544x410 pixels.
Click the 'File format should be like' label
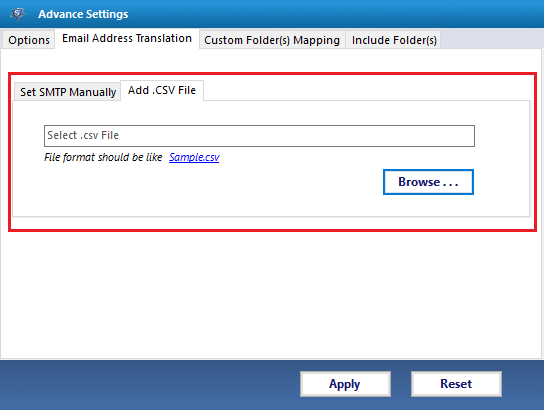[103, 157]
